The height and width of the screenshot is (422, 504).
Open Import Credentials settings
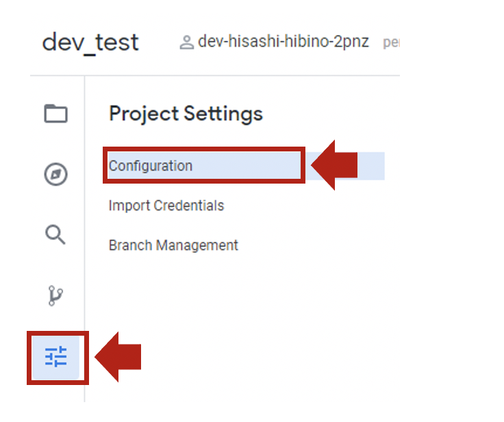coord(166,206)
